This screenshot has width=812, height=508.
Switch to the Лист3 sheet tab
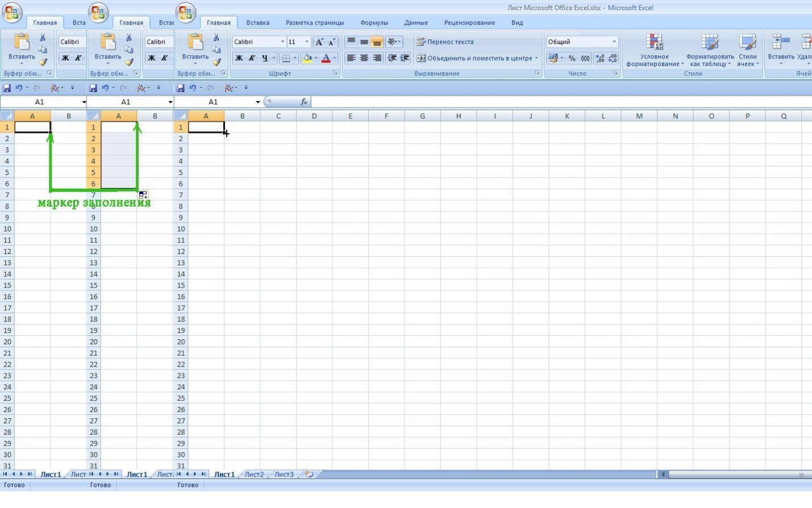click(x=284, y=474)
